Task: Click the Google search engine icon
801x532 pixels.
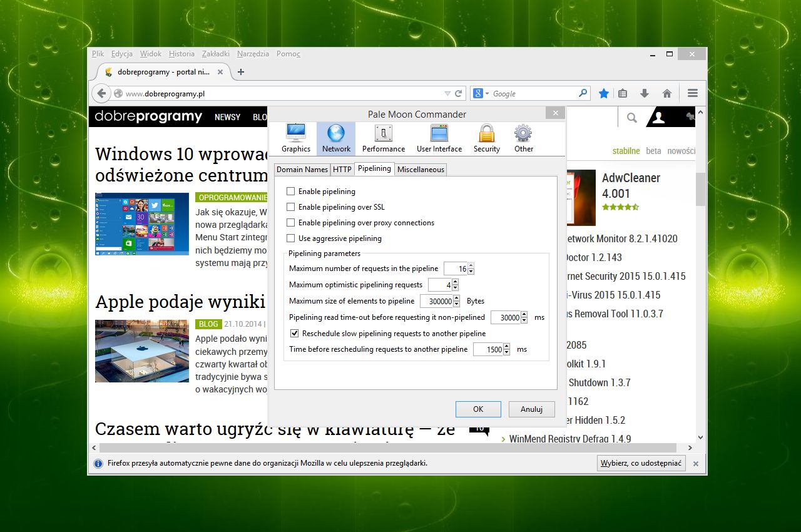Action: [x=478, y=93]
